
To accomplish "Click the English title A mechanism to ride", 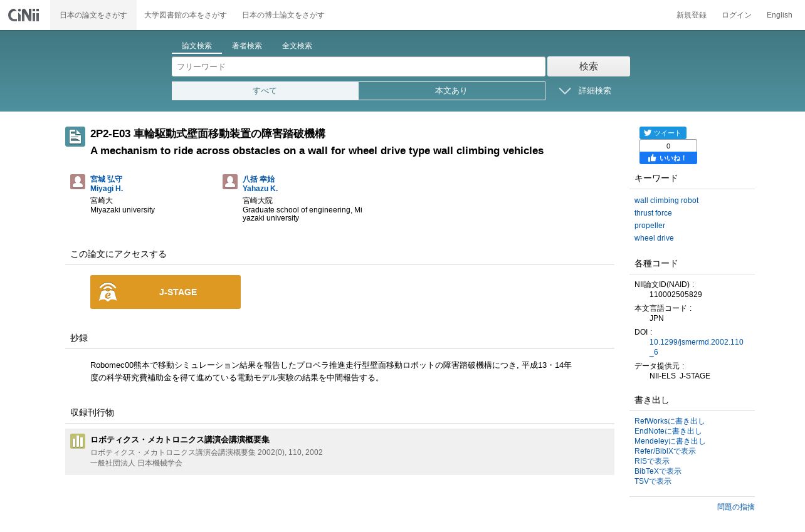I will tap(317, 150).
